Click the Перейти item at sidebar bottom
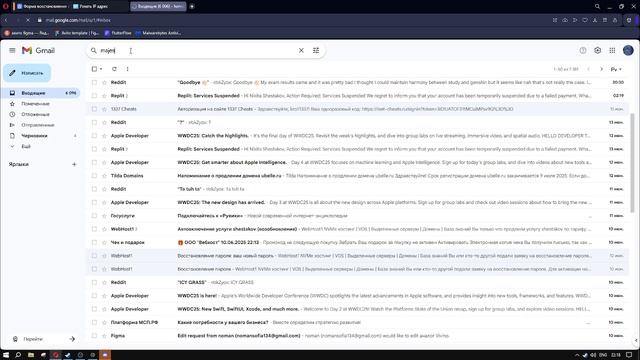 click(44, 339)
